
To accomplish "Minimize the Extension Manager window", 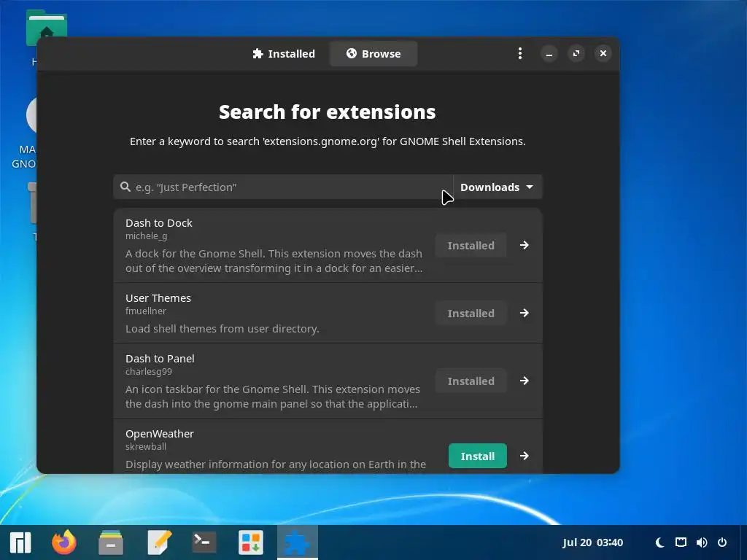I will (549, 53).
